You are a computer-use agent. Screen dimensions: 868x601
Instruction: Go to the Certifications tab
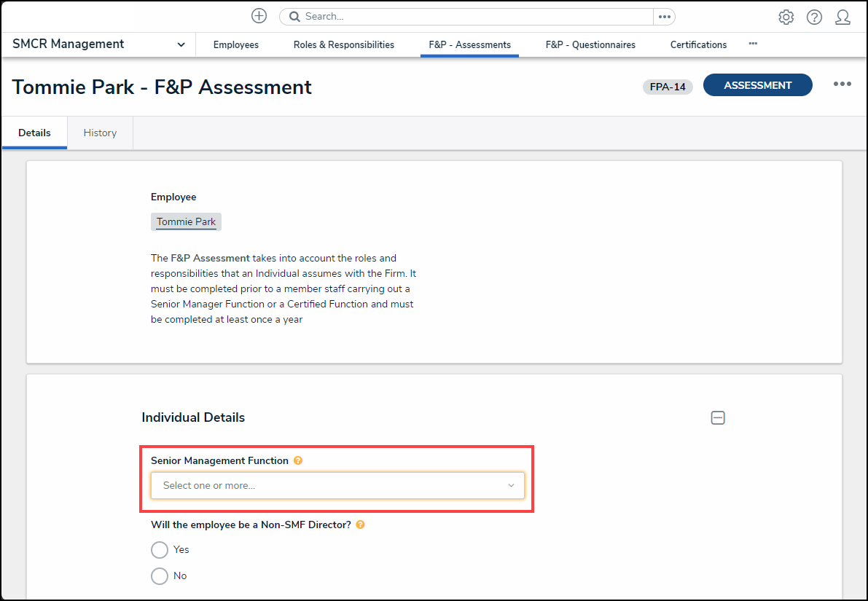(x=698, y=44)
